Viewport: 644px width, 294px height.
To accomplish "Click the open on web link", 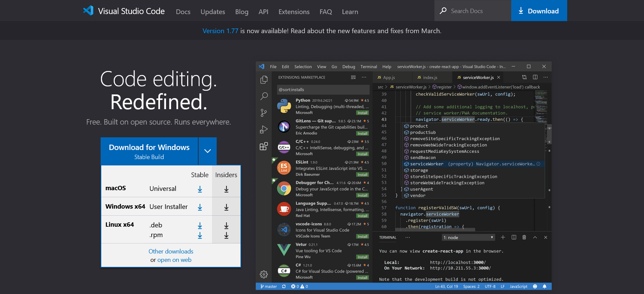I will coord(174,260).
